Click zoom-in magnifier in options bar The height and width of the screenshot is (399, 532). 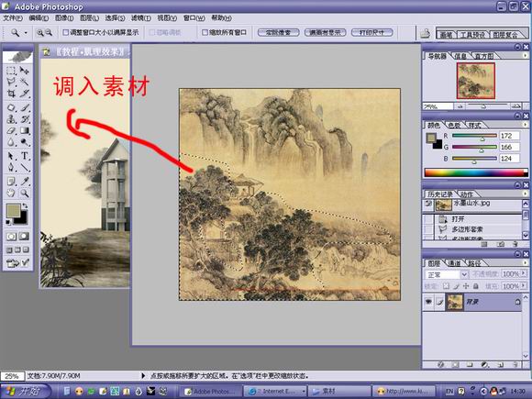[x=40, y=33]
